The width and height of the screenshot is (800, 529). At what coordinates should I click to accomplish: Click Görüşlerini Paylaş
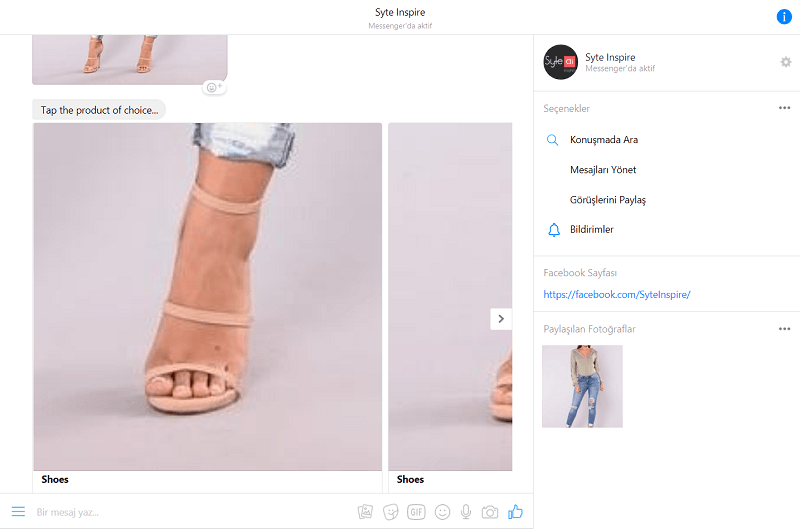tap(607, 200)
